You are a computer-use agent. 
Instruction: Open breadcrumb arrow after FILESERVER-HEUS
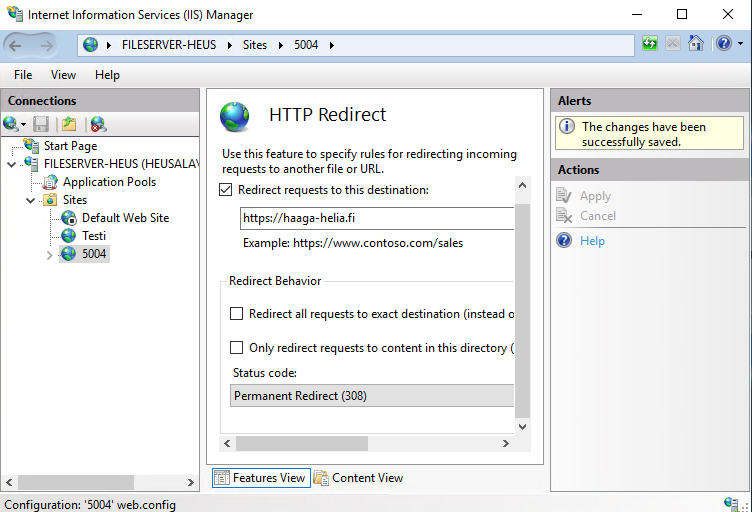pos(230,46)
